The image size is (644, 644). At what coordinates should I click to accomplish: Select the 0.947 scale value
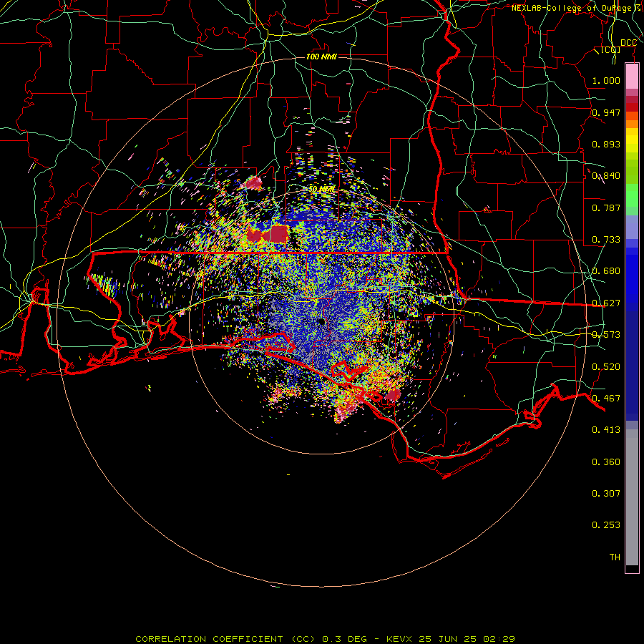pyautogui.click(x=606, y=112)
